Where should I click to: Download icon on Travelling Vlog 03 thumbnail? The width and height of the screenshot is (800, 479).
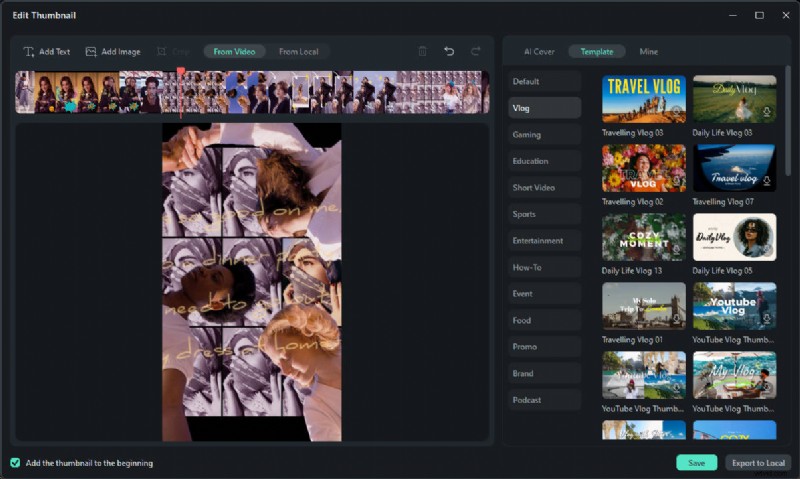pos(676,112)
